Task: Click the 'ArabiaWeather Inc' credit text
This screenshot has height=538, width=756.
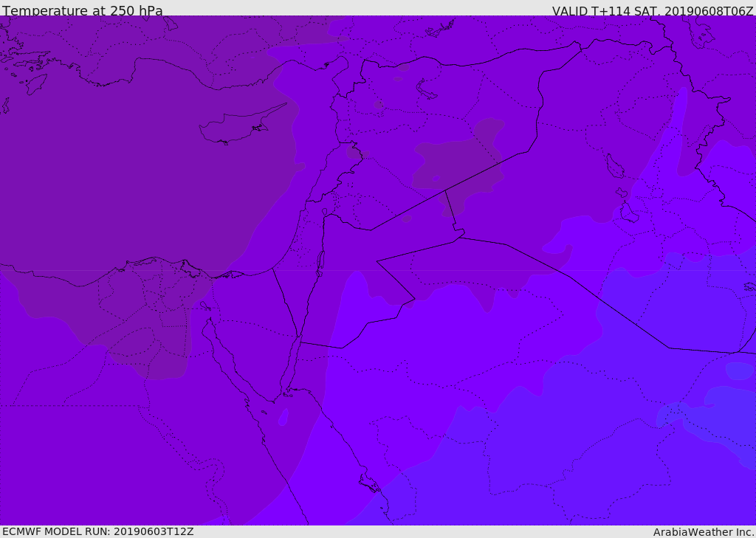Action: (703, 532)
